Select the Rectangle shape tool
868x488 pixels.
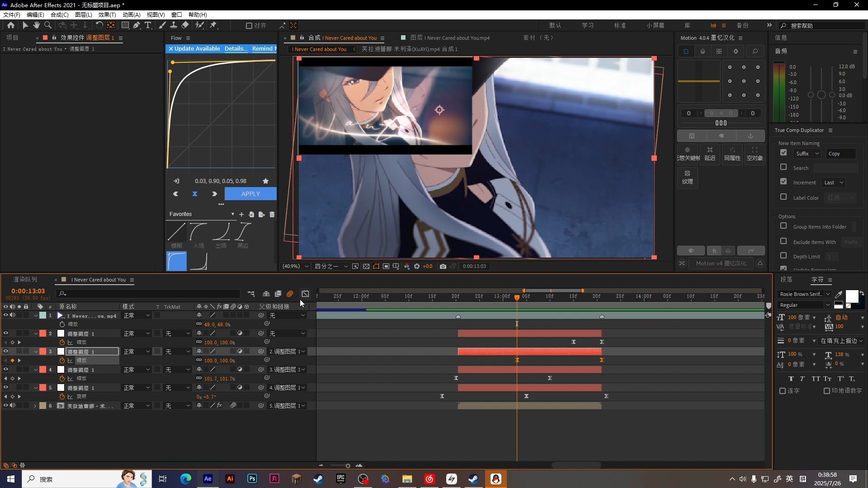[125, 25]
